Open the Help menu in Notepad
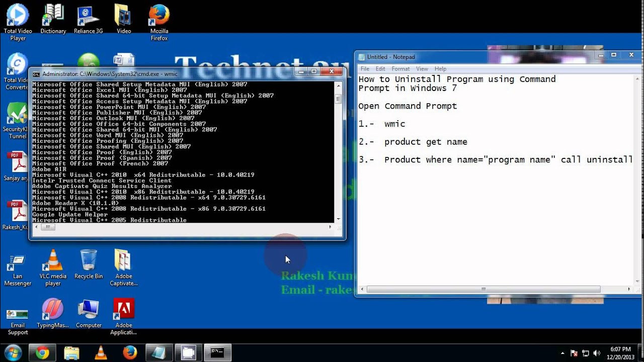This screenshot has width=644, height=362. pos(440,69)
